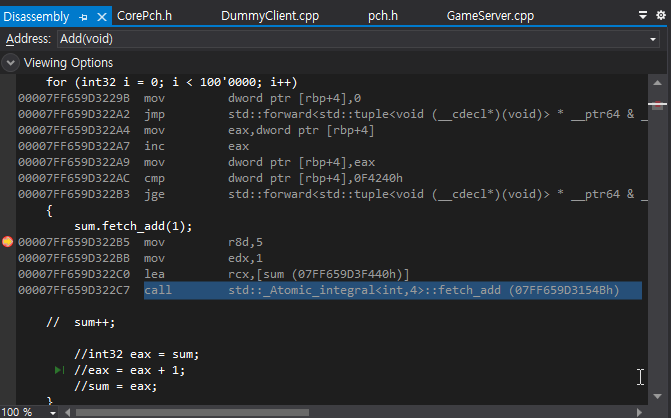The width and height of the screenshot is (671, 418).
Task: Click the horizontal scrollbar thumb
Action: (192, 412)
